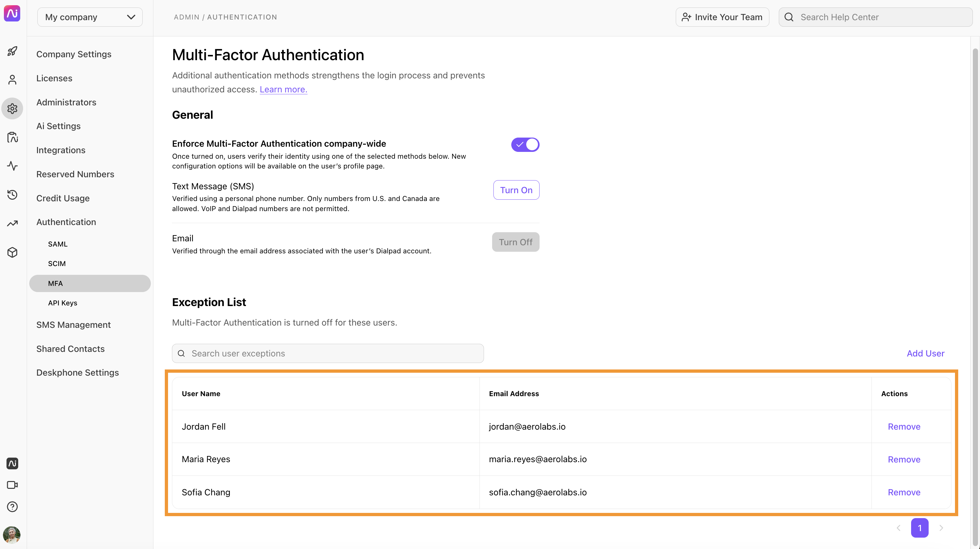Image resolution: width=980 pixels, height=549 pixels.
Task: Select the Activity/Pulse icon in sidebar
Action: coord(12,167)
